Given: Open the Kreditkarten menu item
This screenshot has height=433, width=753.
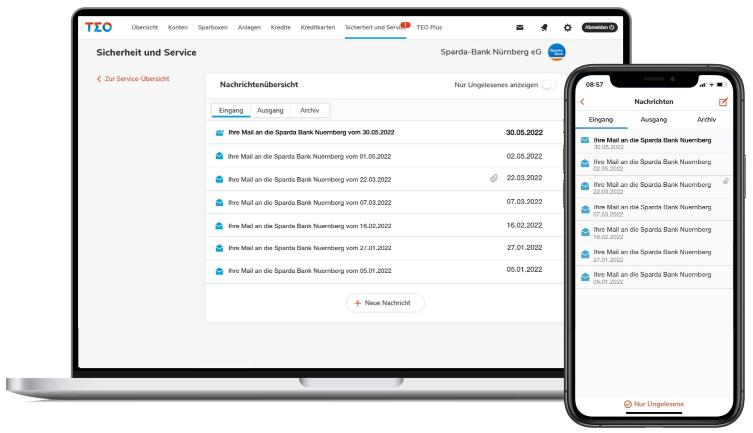Looking at the screenshot, I should (317, 27).
